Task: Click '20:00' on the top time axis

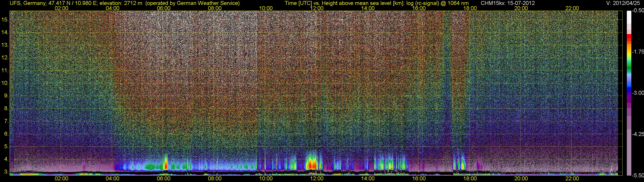Action: tap(521, 8)
